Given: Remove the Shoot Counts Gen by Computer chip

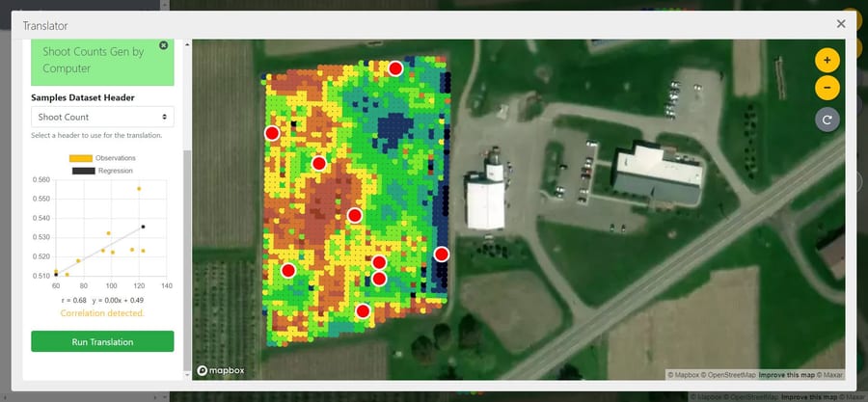Looking at the screenshot, I should point(163,45).
